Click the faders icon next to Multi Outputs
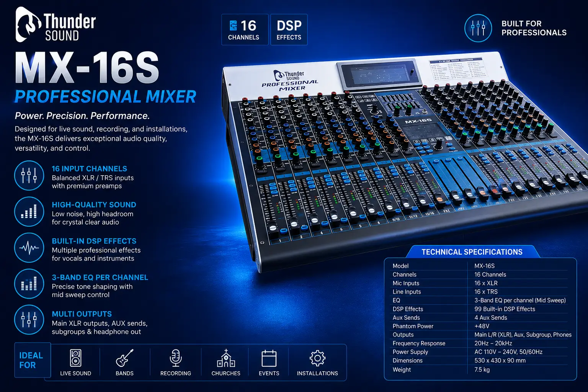 [x=29, y=320]
